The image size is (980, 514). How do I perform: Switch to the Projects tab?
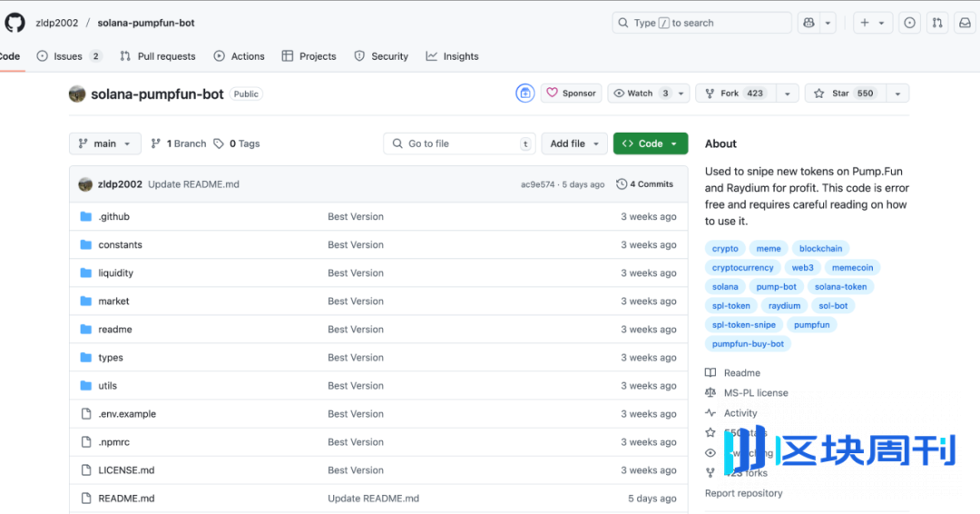309,56
